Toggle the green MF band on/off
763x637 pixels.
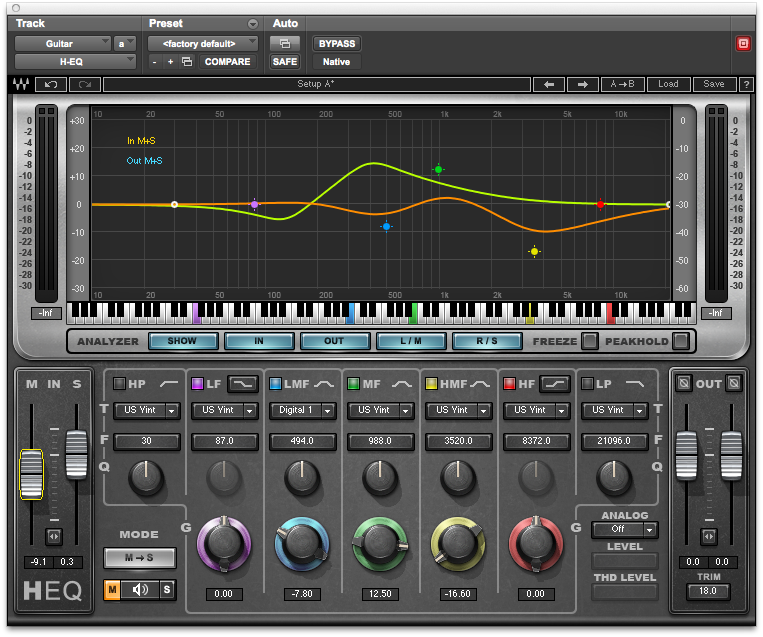click(353, 384)
